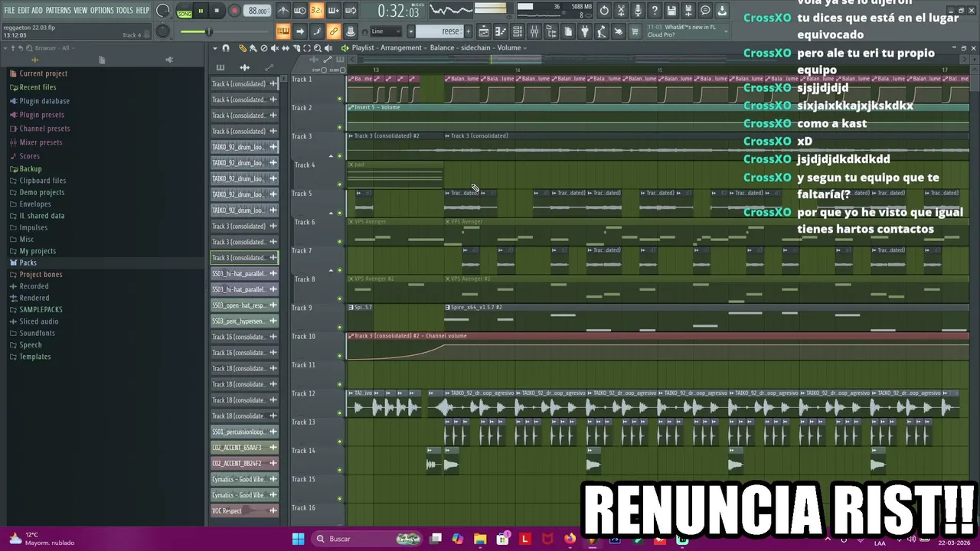The image size is (980, 551).
Task: Select the playlist pencil draw tool
Action: 243,48
